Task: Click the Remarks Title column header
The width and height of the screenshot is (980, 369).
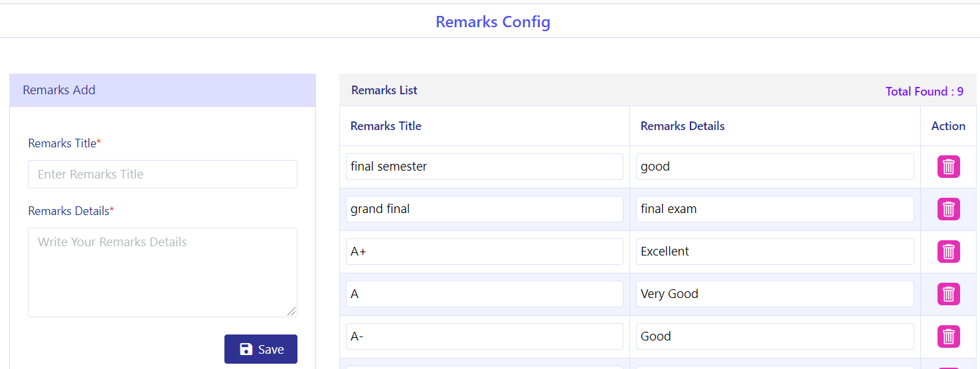Action: pos(386,126)
